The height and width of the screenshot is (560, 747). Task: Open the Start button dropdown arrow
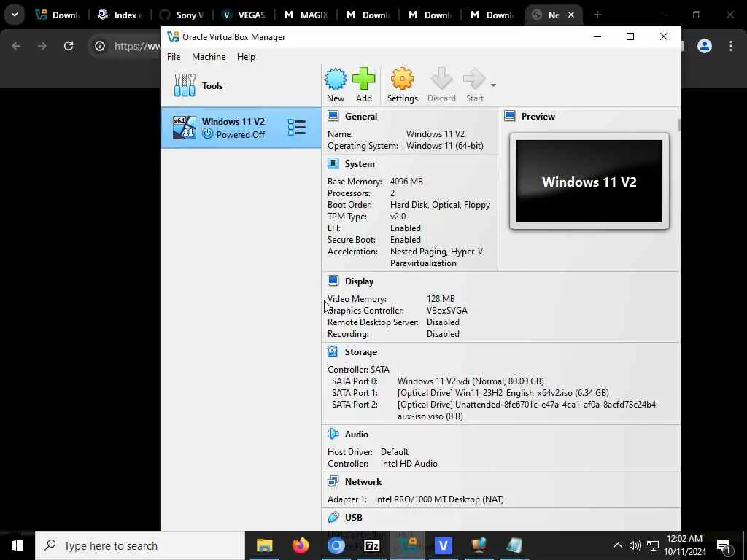[x=493, y=85]
